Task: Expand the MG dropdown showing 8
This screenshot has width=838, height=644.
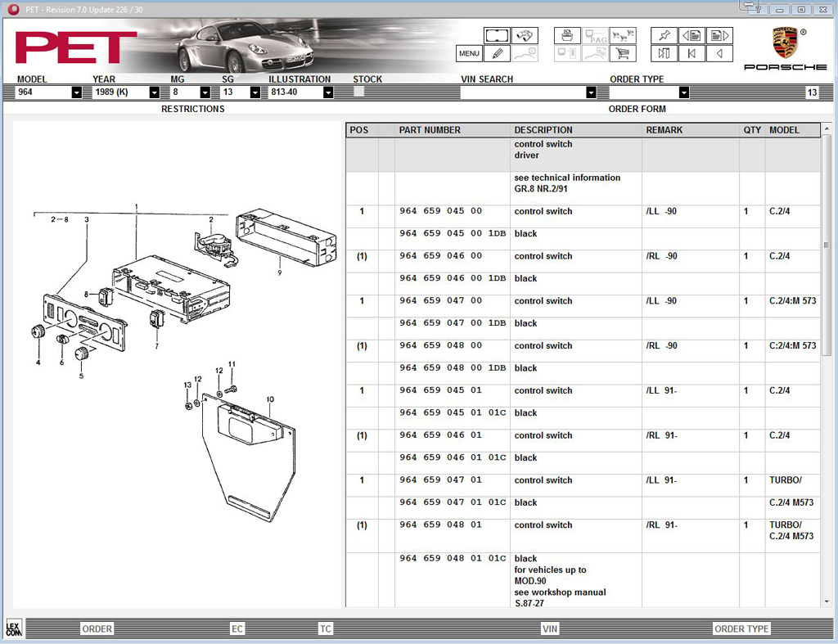Action: [x=205, y=92]
